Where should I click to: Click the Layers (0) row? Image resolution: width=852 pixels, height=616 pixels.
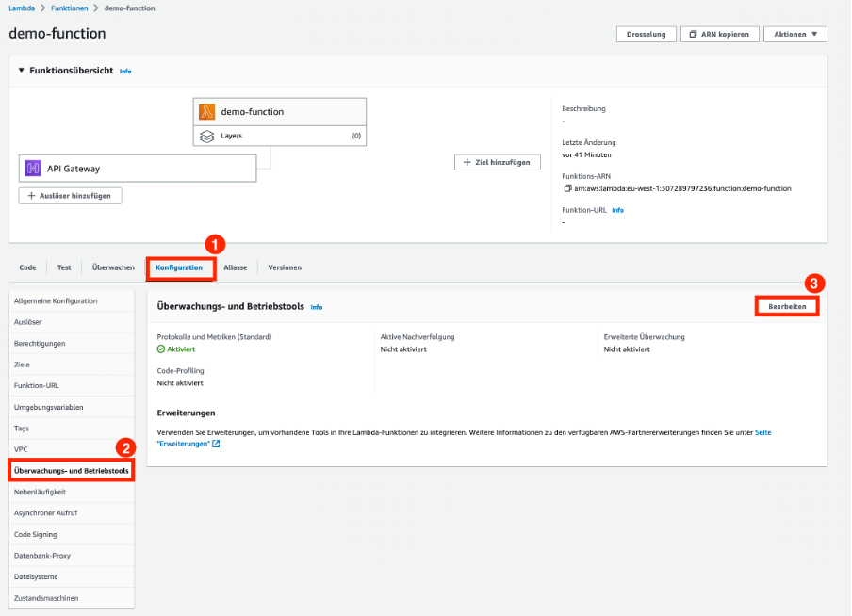280,136
